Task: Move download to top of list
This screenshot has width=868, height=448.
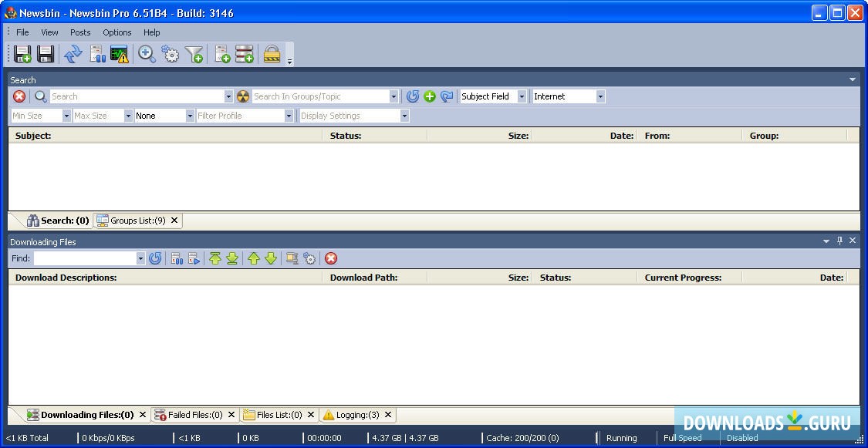Action: (215, 258)
